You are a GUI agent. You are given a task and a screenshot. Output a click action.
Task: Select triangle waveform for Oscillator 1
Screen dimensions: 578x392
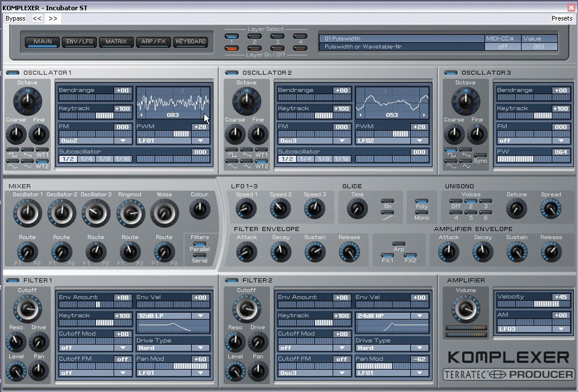[27, 161]
